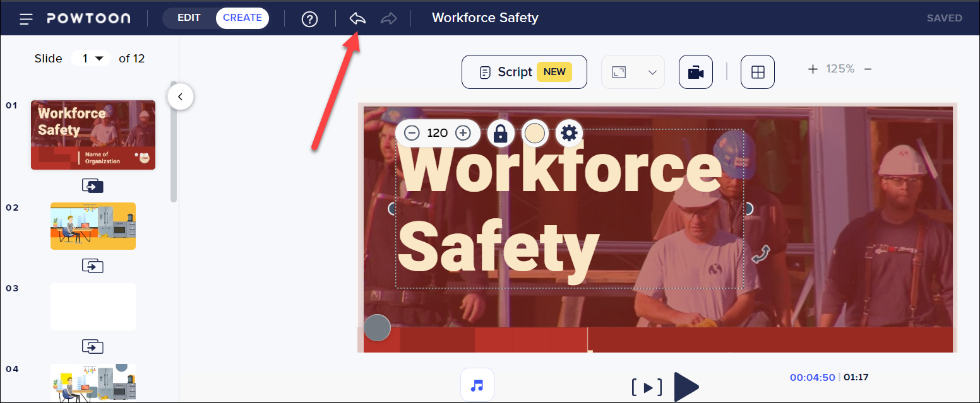Click the Help question mark icon
The image size is (980, 403).
(x=309, y=18)
